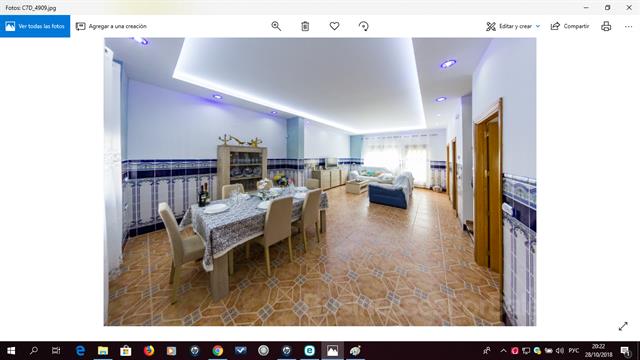The width and height of the screenshot is (640, 360).
Task: Launch Firefox from the taskbar
Action: tap(149, 351)
